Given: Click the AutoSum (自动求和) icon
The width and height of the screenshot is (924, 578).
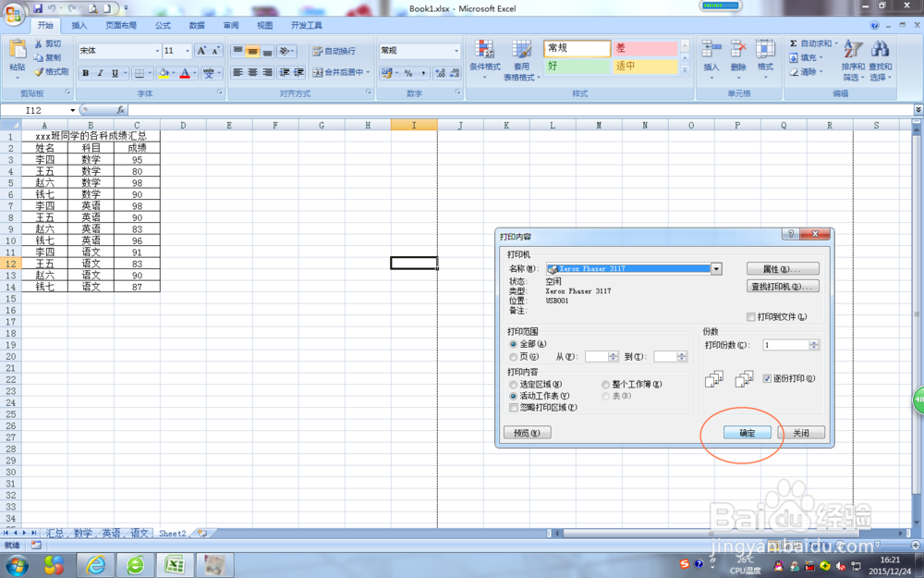Looking at the screenshot, I should 794,43.
